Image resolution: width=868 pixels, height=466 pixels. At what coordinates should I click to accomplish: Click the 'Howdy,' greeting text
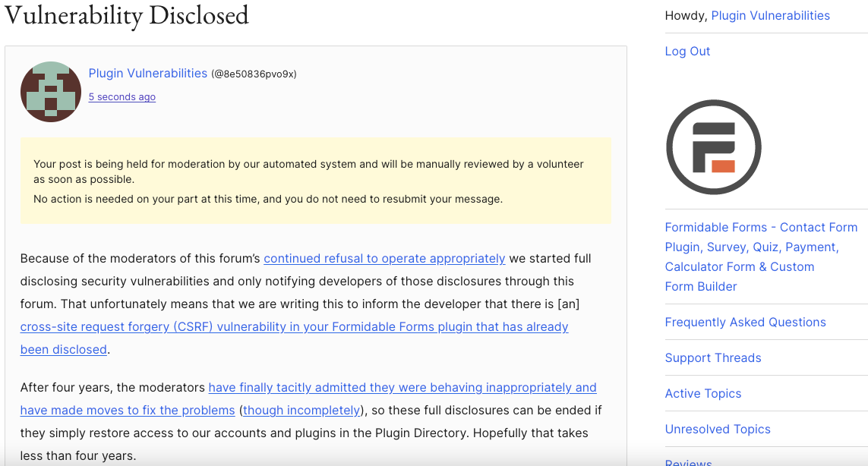[x=686, y=15]
